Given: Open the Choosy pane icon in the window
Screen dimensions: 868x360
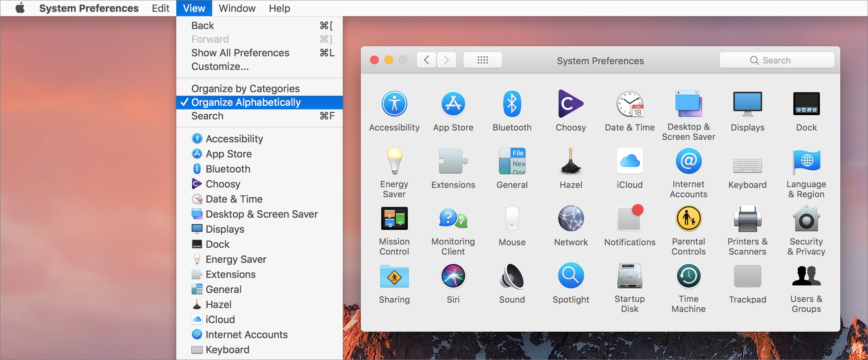Looking at the screenshot, I should [571, 104].
